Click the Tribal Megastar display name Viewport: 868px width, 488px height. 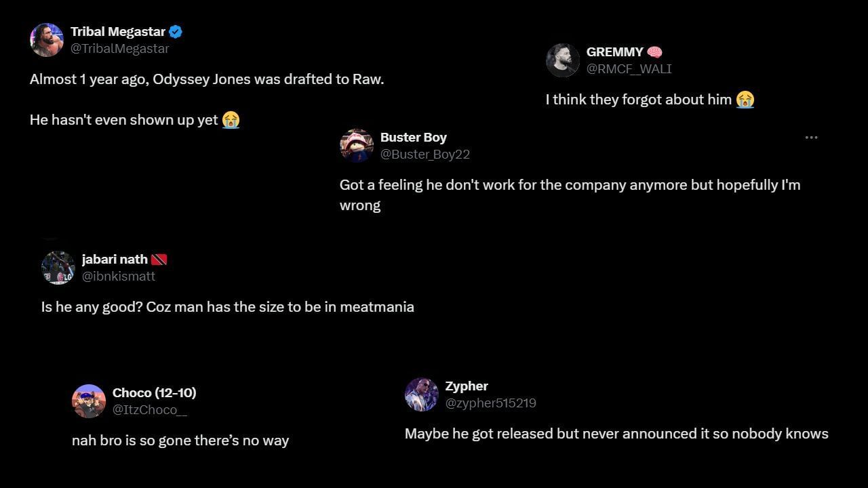[118, 32]
